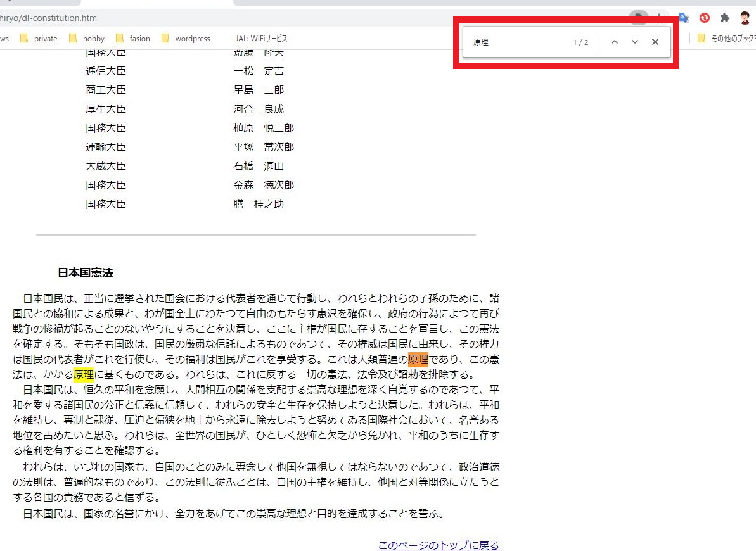Click the name '石橋 湛山' in the list
This screenshot has height=551, width=756.
(x=259, y=166)
